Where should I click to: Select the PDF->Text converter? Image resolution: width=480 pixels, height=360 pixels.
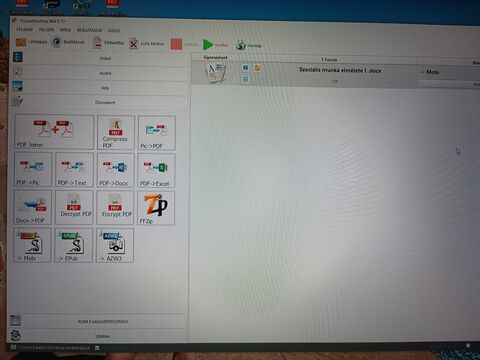pos(74,170)
